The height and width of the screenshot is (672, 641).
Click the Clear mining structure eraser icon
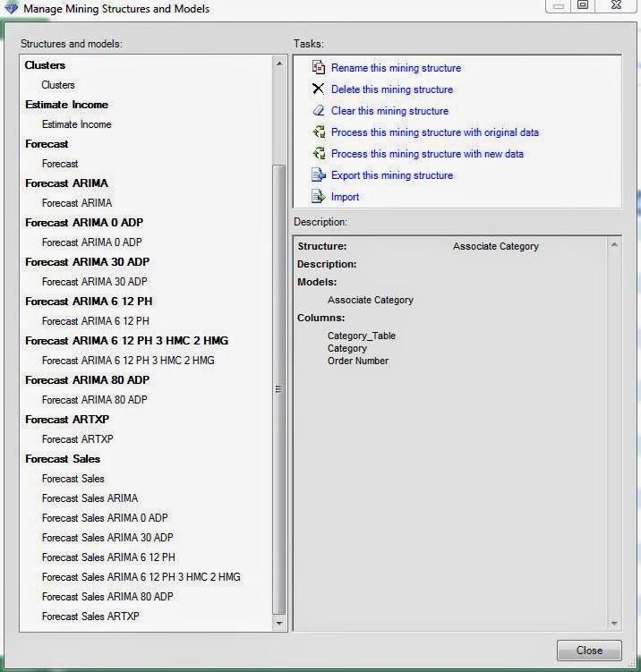coord(318,111)
